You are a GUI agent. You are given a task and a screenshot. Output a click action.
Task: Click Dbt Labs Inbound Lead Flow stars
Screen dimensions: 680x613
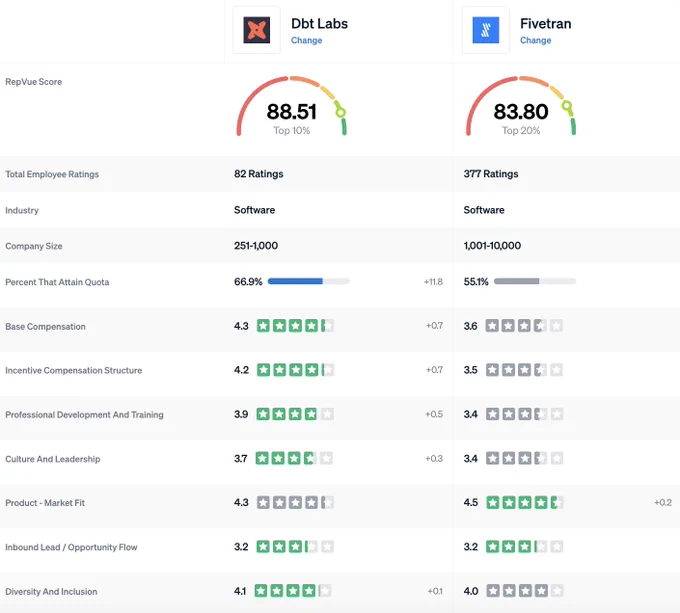295,547
